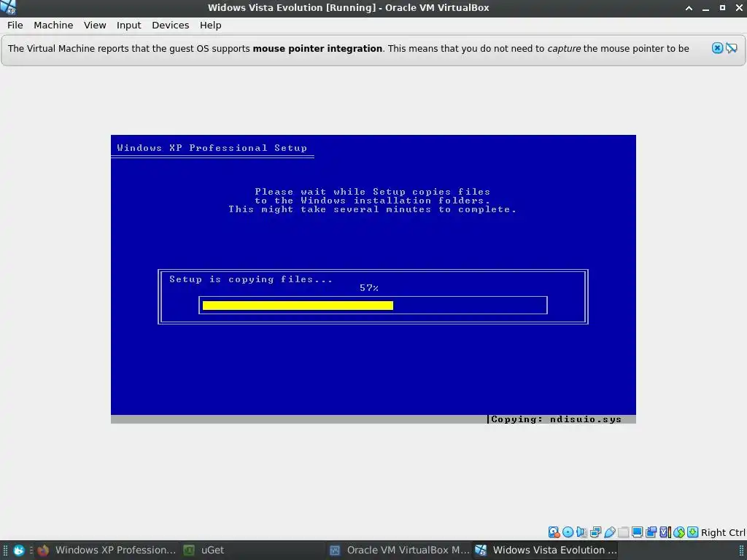Maximize the VirtualBox VM window
The image size is (747, 560).
tap(722, 7)
